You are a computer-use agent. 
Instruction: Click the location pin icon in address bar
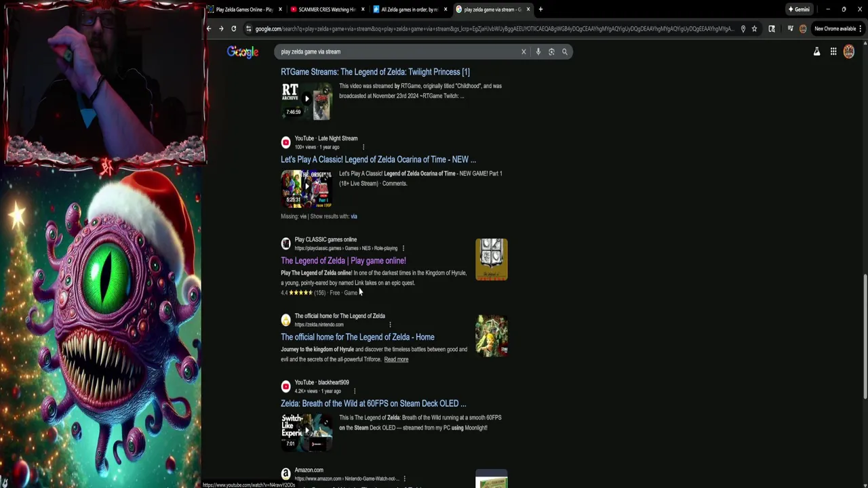[x=743, y=28]
